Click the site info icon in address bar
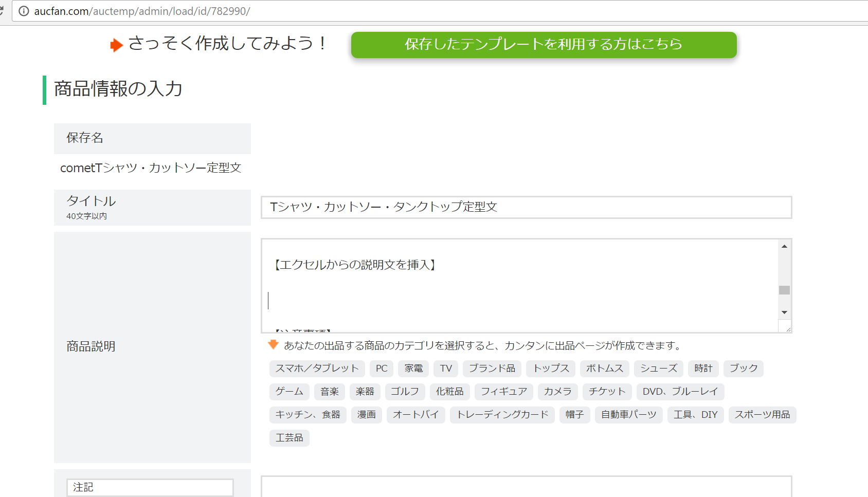 pos(24,11)
